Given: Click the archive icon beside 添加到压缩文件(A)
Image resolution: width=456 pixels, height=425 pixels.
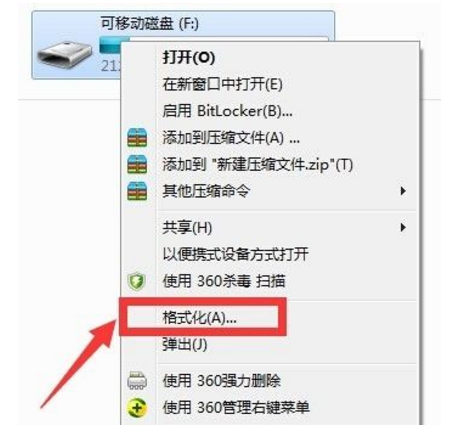Looking at the screenshot, I should [137, 137].
